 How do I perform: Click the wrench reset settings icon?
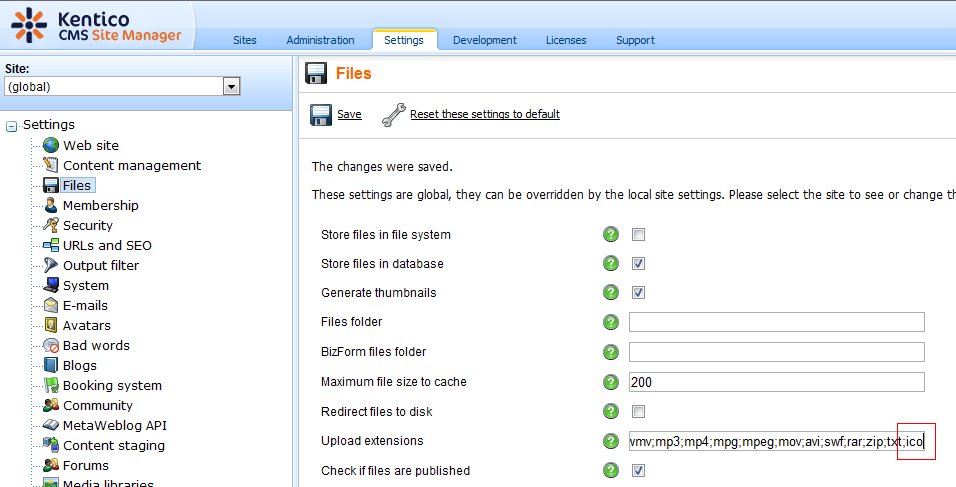click(x=393, y=115)
